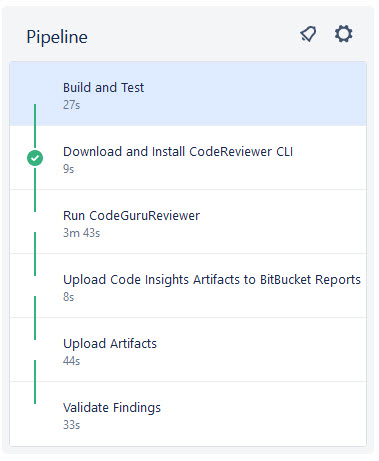Click the 3m 43s duration label
This screenshot has width=379, height=461.
[82, 233]
